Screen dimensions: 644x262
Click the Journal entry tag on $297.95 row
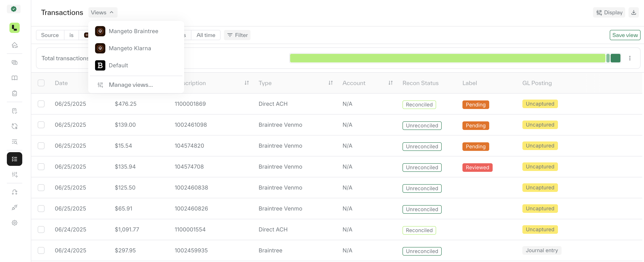point(542,250)
